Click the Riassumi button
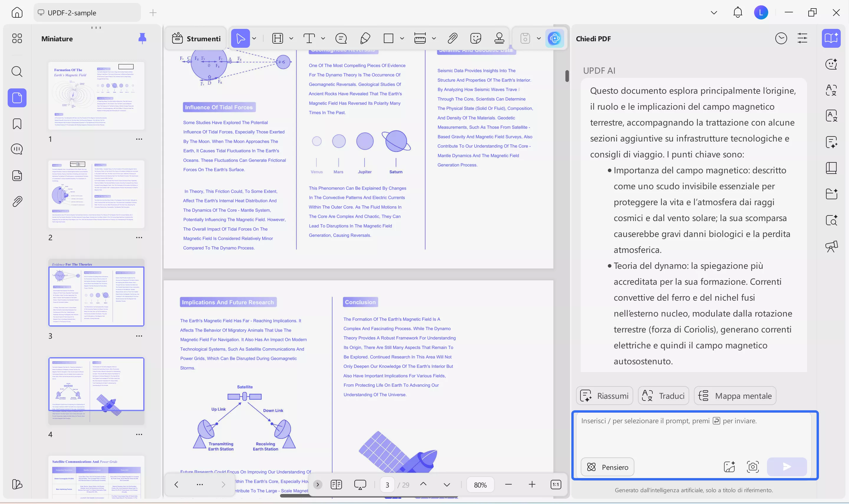Screen dimensions: 849x504 point(605,396)
